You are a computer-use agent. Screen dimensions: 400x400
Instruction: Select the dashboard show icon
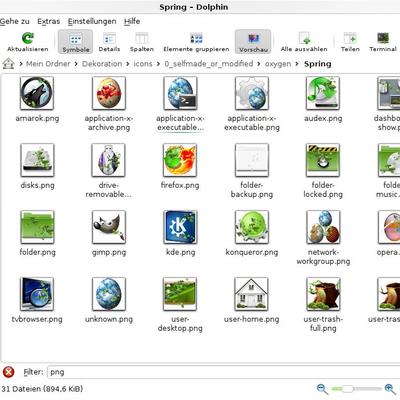(389, 93)
